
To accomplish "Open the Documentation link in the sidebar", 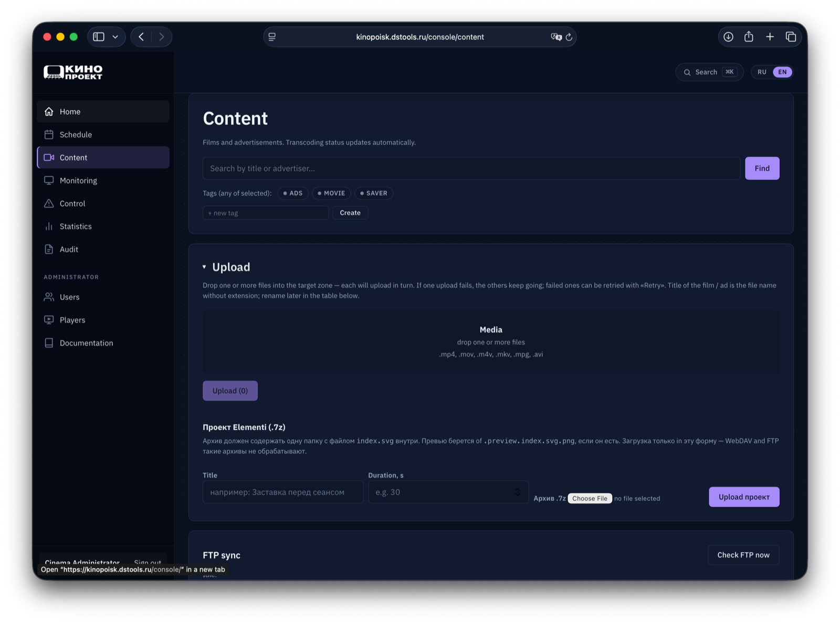I will pyautogui.click(x=103, y=343).
